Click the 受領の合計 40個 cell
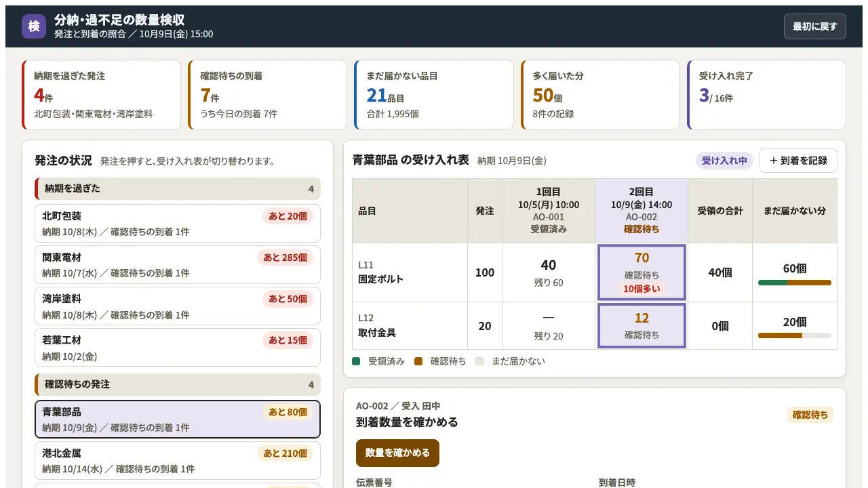Image resolution: width=868 pixels, height=488 pixels. click(720, 272)
